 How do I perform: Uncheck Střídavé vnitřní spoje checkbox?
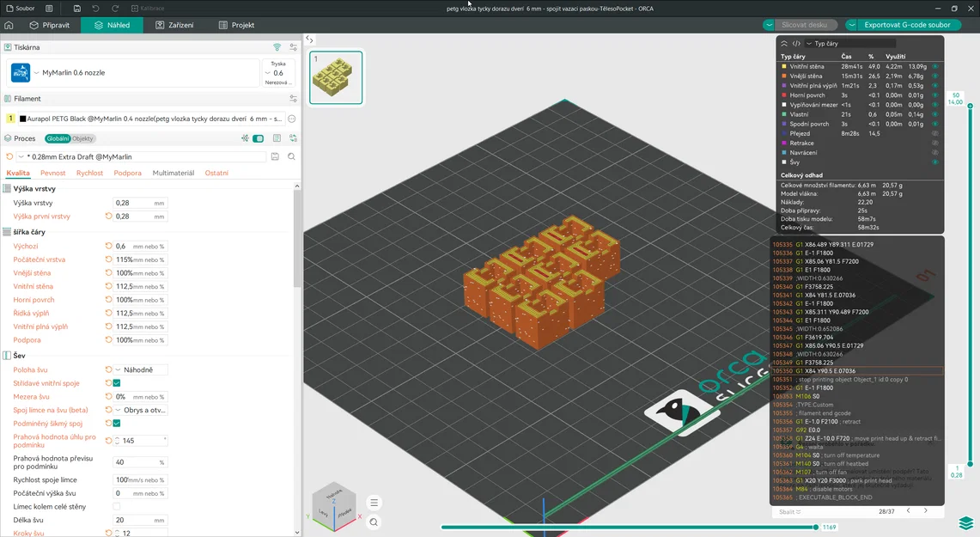point(116,383)
